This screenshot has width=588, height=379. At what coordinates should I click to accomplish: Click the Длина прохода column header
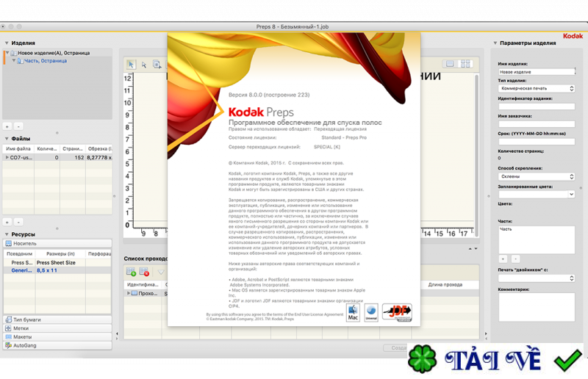[x=445, y=285]
